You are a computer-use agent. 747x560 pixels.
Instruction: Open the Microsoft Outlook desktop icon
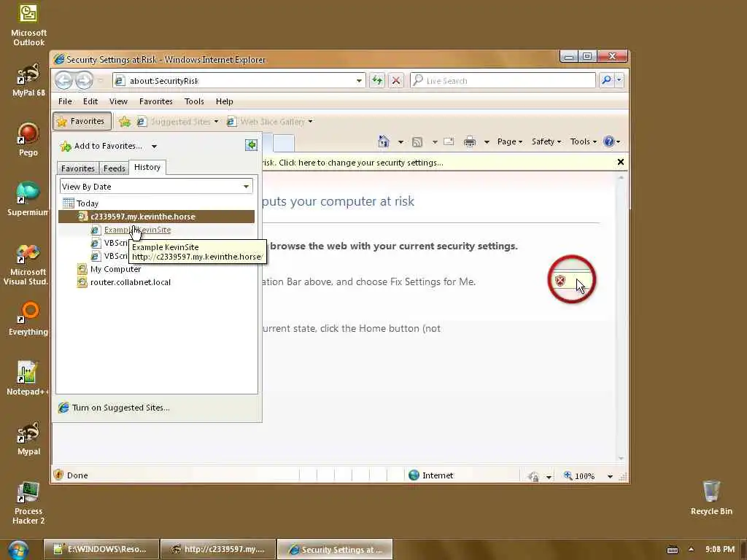[28, 25]
